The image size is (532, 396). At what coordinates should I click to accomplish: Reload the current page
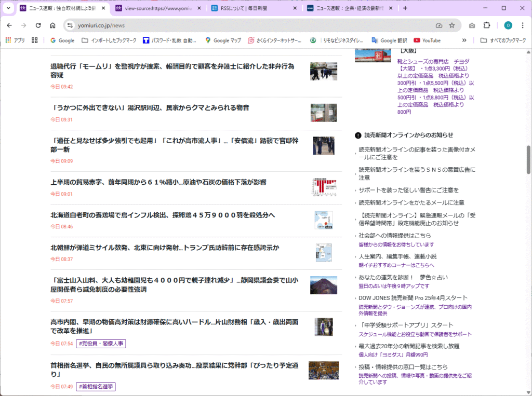[38, 25]
